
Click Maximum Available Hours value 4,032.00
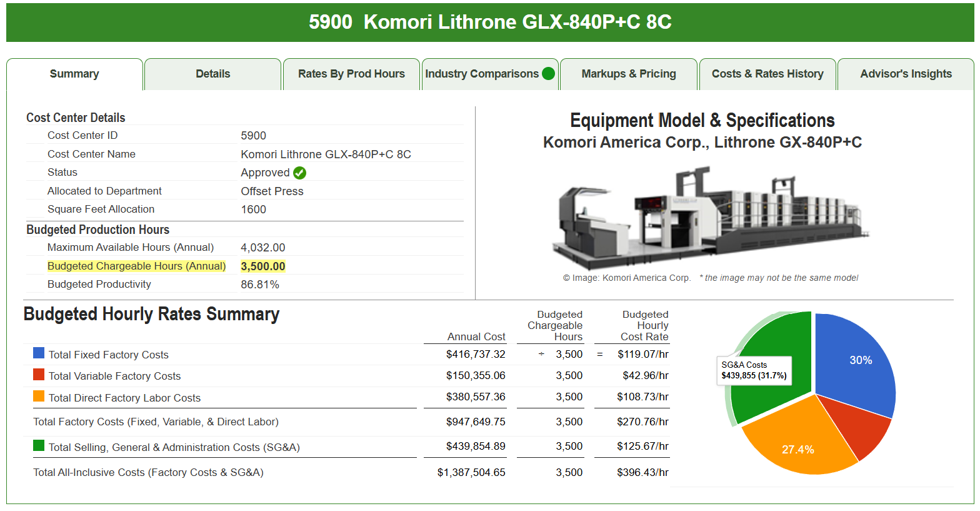(x=263, y=248)
